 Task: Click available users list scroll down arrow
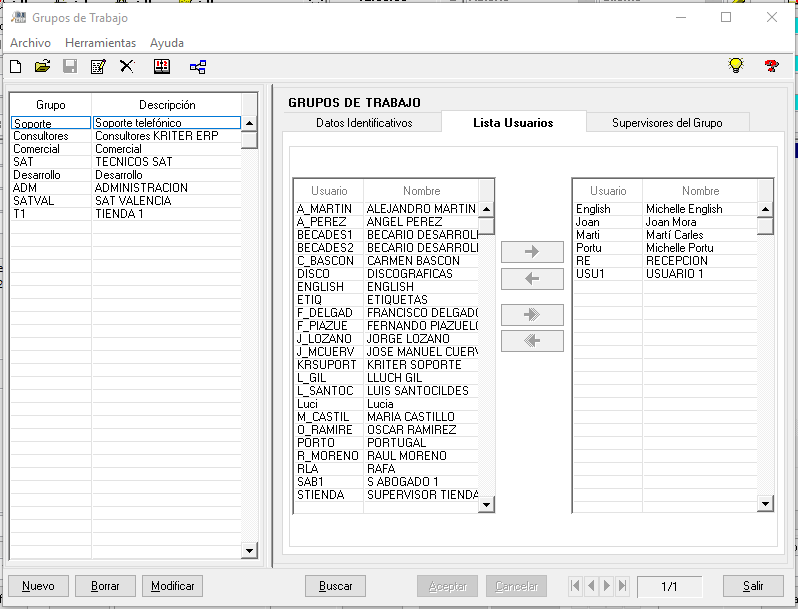[x=486, y=504]
